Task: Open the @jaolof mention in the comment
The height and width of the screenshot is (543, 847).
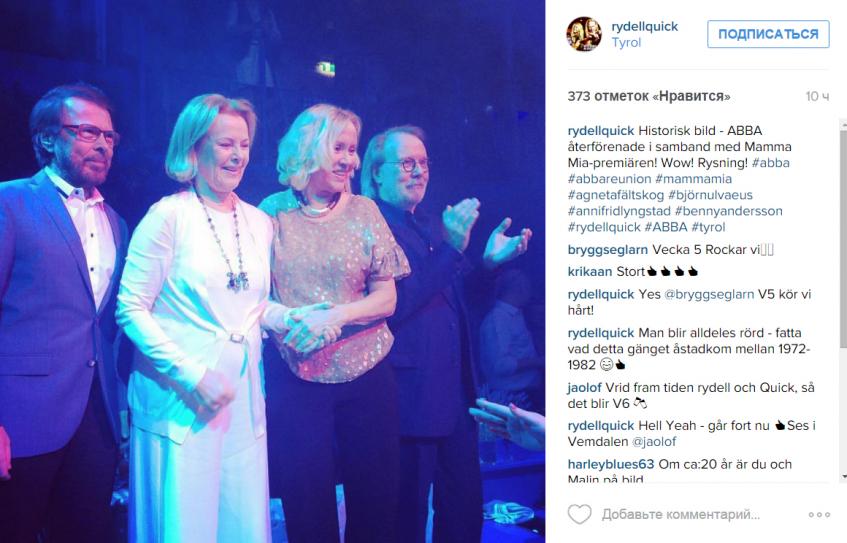Action: point(654,442)
